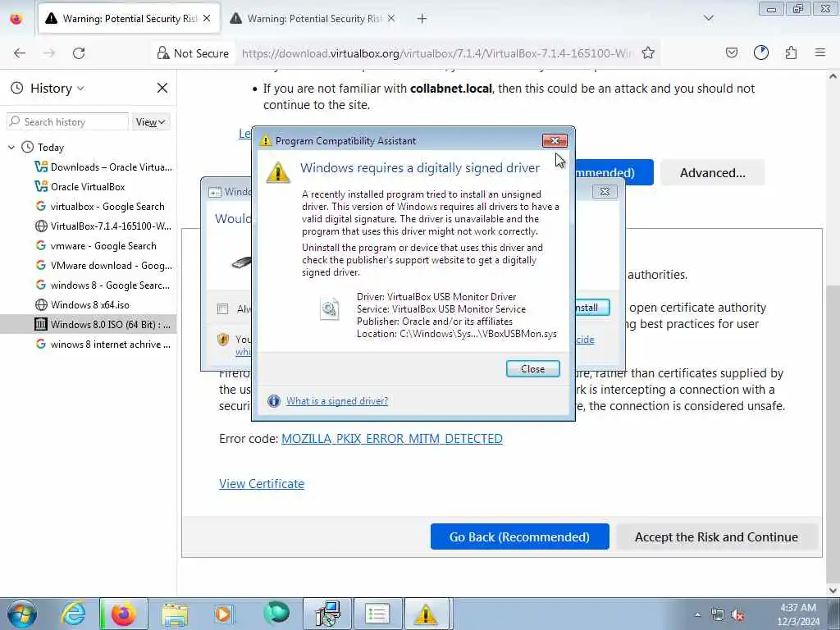Click Install in the Windows Security dialog
Screen dimensions: 840x630
tap(591, 308)
